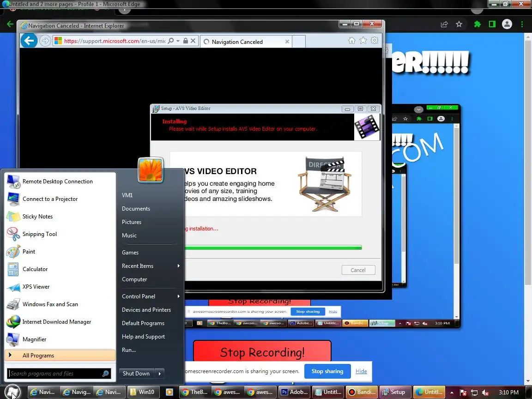Show hidden system tray icons

pyautogui.click(x=452, y=392)
